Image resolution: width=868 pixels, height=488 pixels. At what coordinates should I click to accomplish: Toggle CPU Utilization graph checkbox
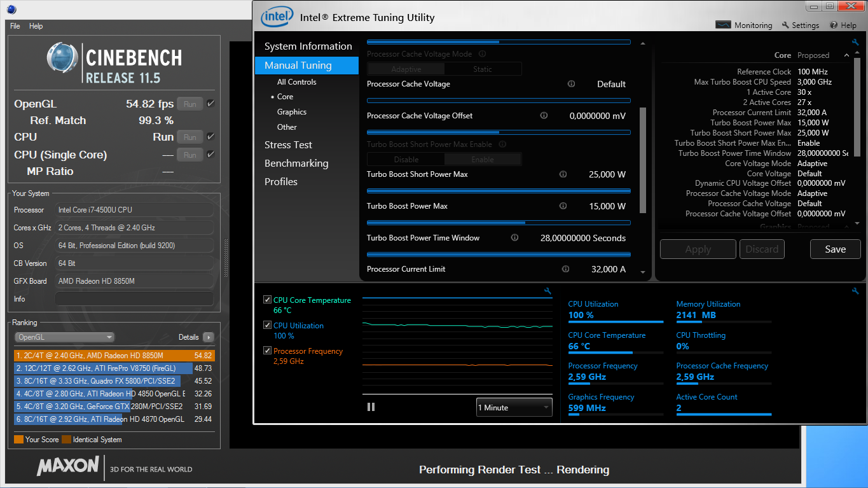tap(268, 325)
